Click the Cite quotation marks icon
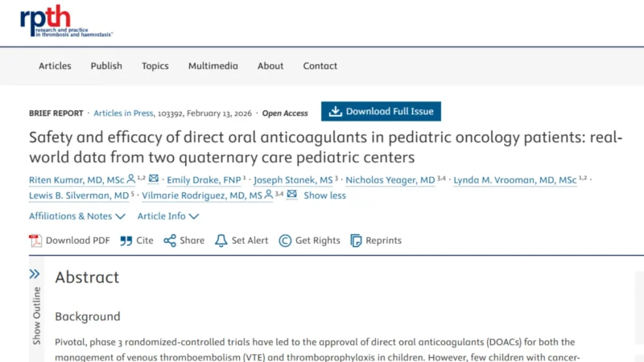The image size is (644, 362). coord(126,241)
